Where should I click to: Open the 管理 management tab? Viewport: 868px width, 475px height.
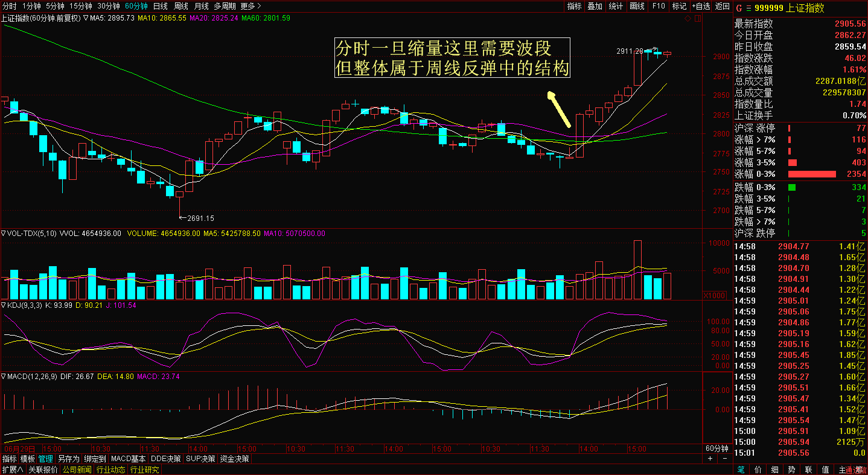tap(46, 459)
